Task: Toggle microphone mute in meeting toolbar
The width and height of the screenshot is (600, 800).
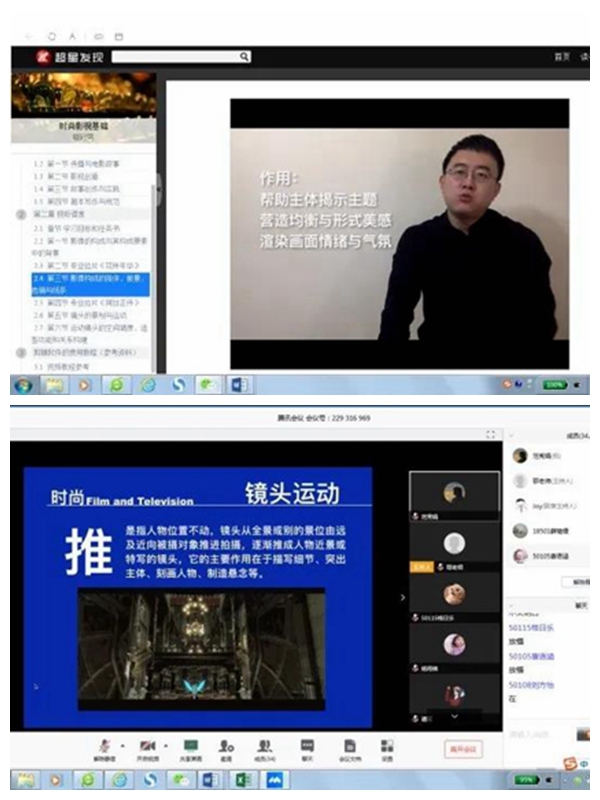Action: (x=106, y=746)
